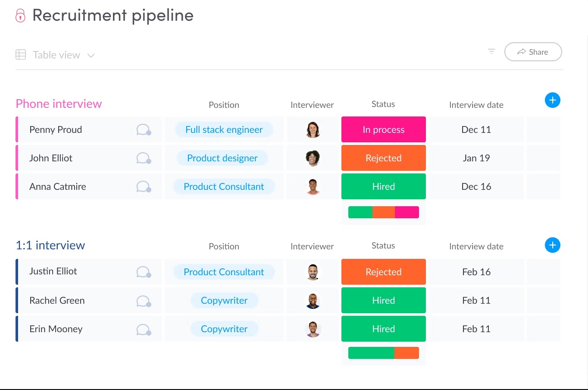Click the Share button

(533, 52)
